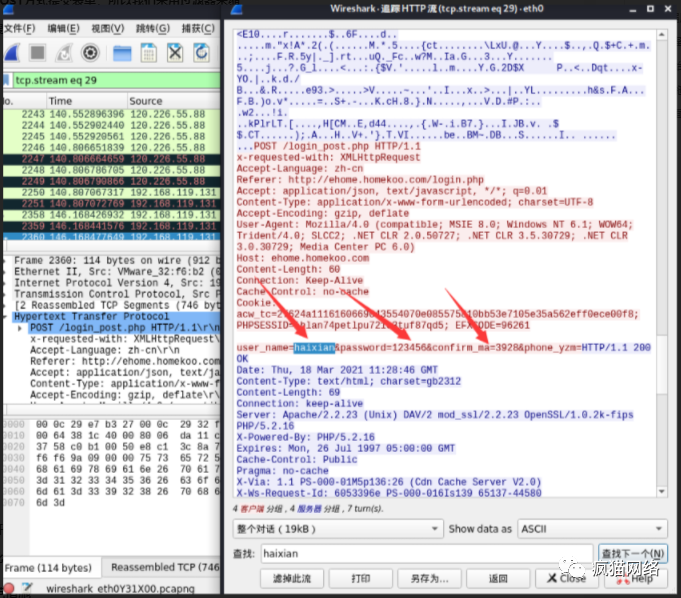Click the display filter field tcp.stream eq 29
This screenshot has height=598, width=681.
(116, 80)
